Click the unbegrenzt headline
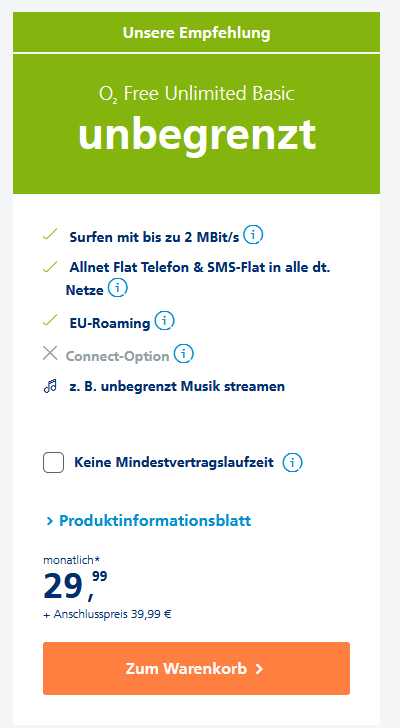The width and height of the screenshot is (400, 728). click(197, 134)
